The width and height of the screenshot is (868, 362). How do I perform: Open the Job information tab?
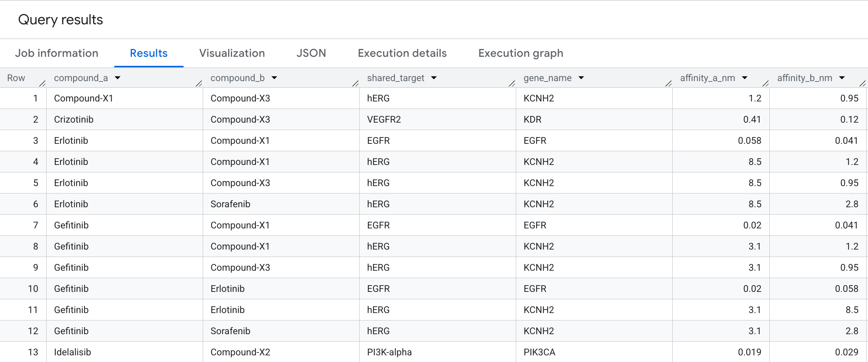(x=57, y=53)
